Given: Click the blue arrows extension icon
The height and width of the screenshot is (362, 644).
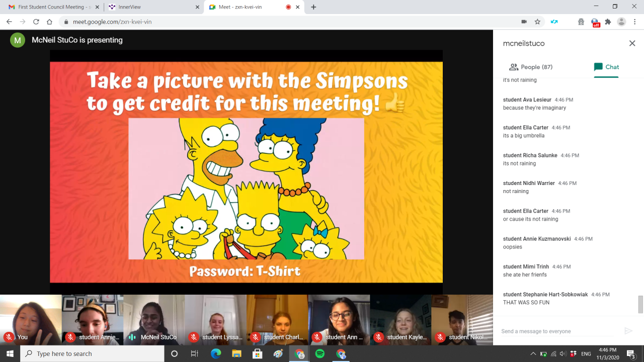Looking at the screenshot, I should click(554, 22).
